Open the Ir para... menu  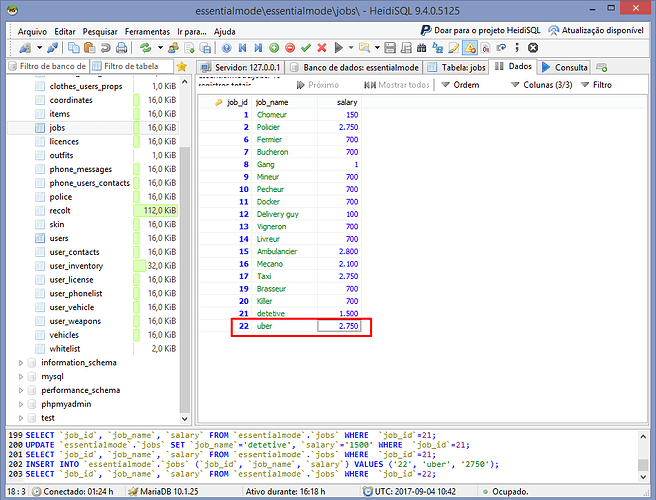coord(192,31)
